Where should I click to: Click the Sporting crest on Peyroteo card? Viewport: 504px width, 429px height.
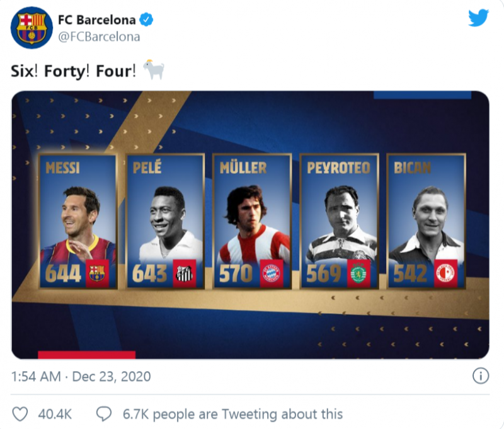pos(358,273)
